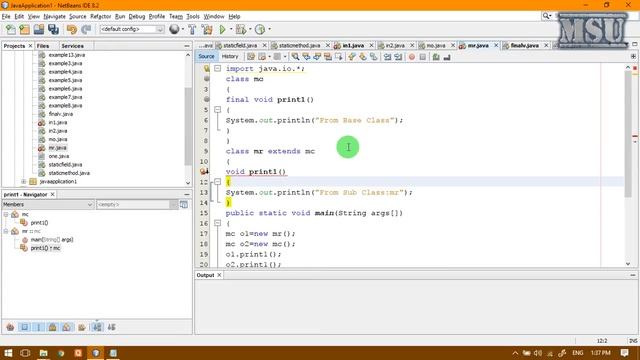Collapse code fold at line 1
This screenshot has width=640, height=360.
pyautogui.click(x=218, y=69)
